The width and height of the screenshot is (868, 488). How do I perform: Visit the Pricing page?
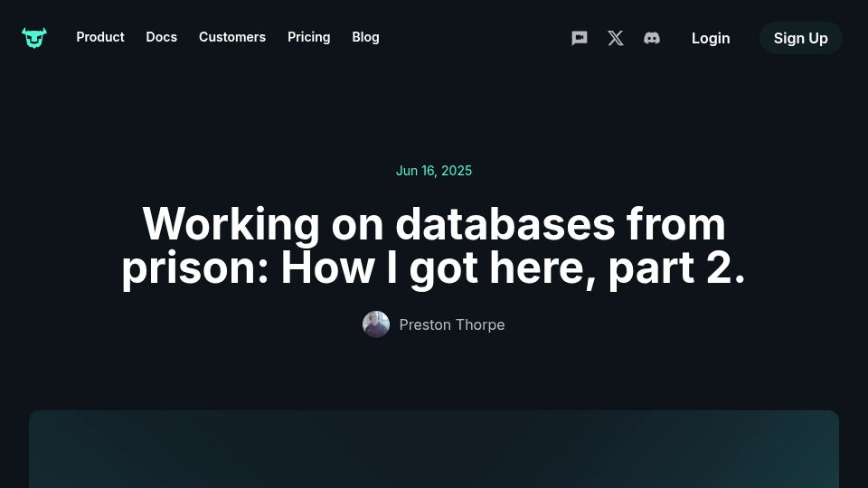(309, 37)
